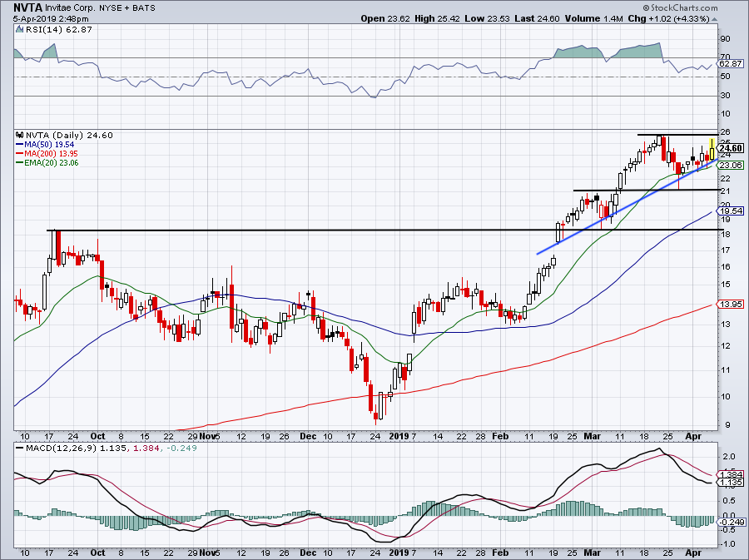Click the -0.249 histogram tag on right axis
749x560 pixels.
(x=731, y=522)
